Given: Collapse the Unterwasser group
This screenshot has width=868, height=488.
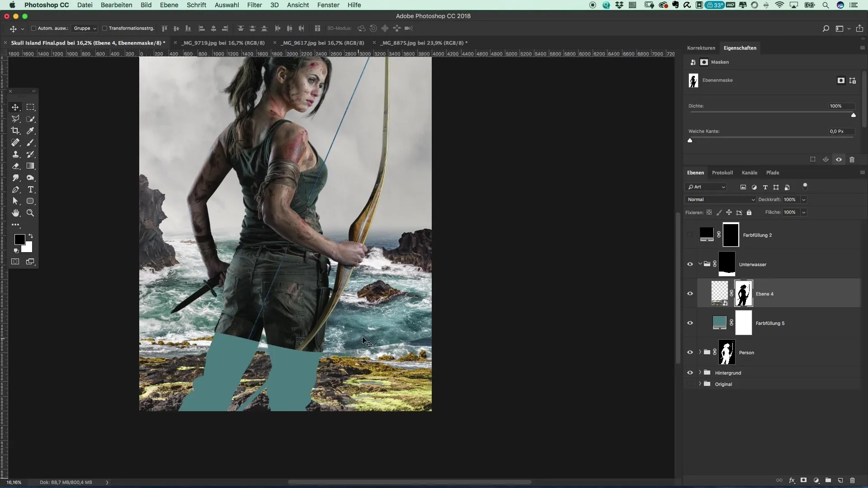Looking at the screenshot, I should 700,264.
